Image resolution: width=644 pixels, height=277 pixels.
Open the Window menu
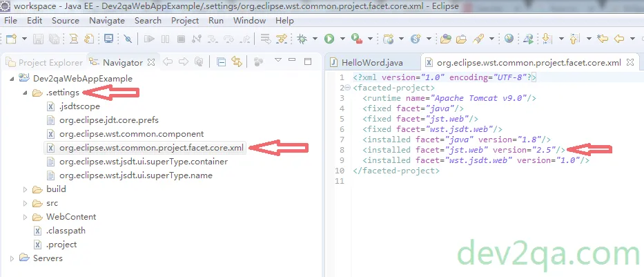point(250,21)
